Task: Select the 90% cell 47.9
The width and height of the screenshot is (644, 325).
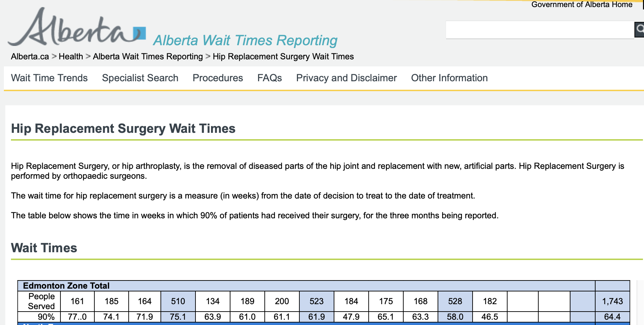Action: tap(351, 317)
